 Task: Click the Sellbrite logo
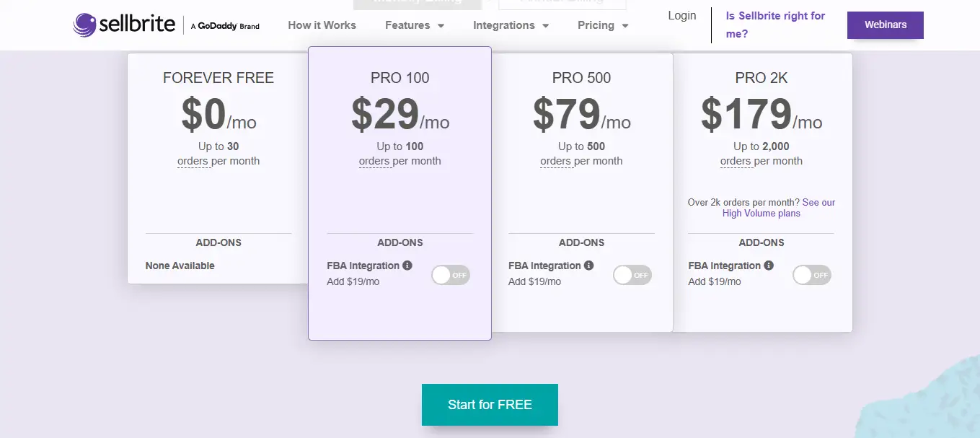(123, 24)
